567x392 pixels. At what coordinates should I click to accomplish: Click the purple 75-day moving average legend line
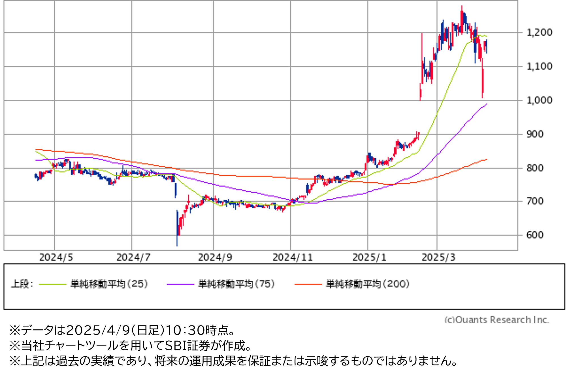tap(180, 284)
